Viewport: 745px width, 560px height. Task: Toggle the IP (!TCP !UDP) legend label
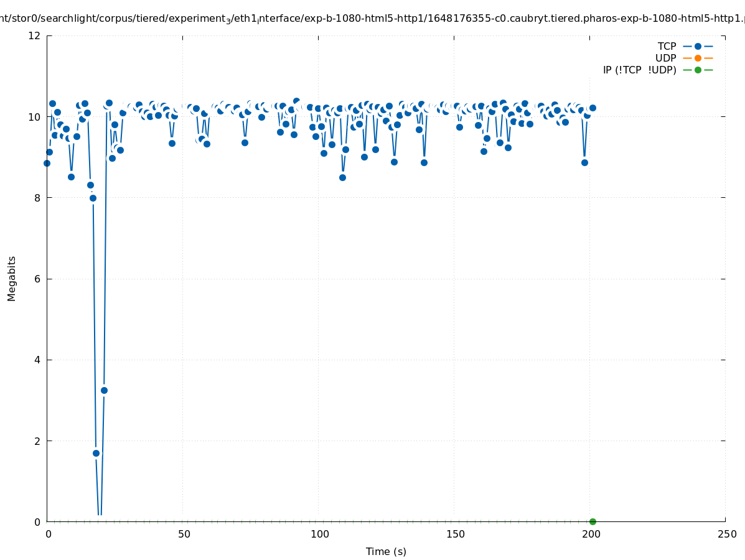(x=639, y=70)
